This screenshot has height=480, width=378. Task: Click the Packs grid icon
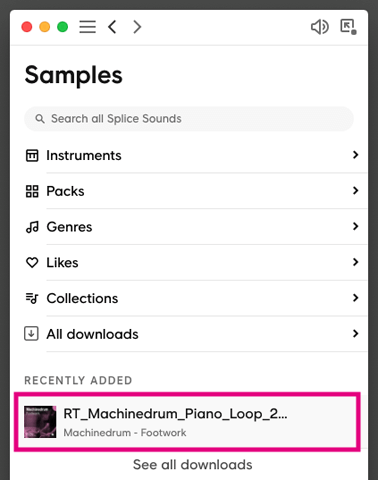[32, 191]
